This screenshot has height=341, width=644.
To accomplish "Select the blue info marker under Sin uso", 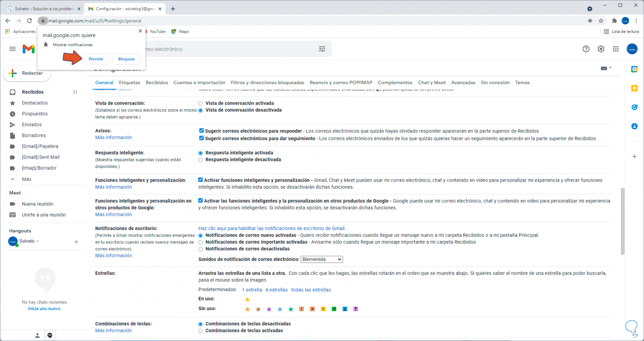I will (x=345, y=309).
